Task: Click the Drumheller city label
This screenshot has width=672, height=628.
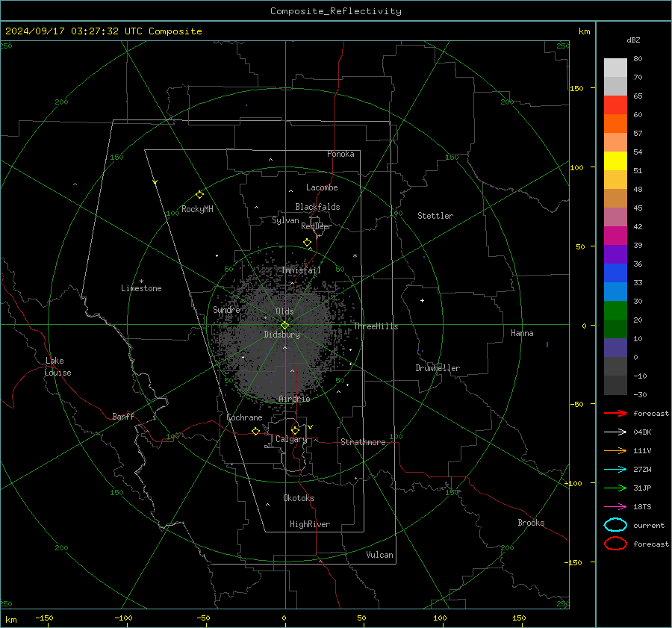Action: (x=438, y=368)
